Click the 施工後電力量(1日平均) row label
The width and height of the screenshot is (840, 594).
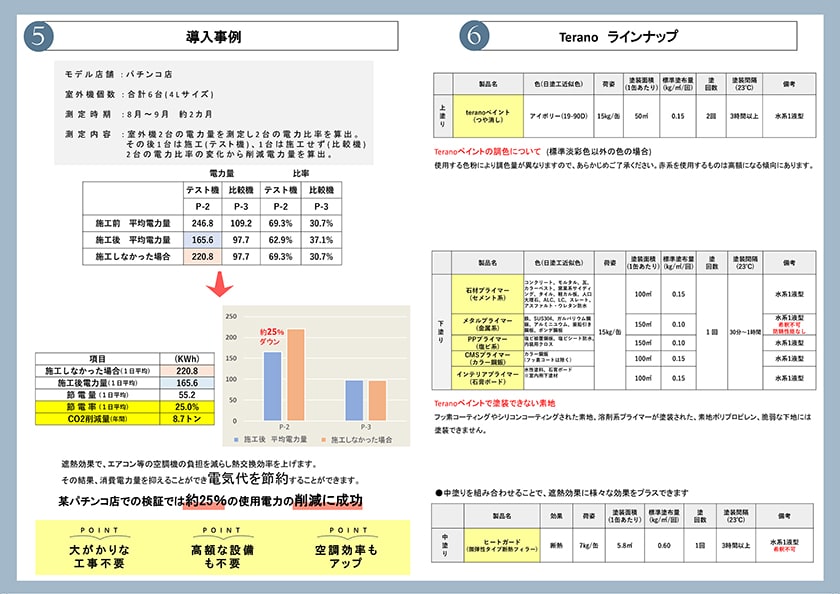pyautogui.click(x=98, y=383)
